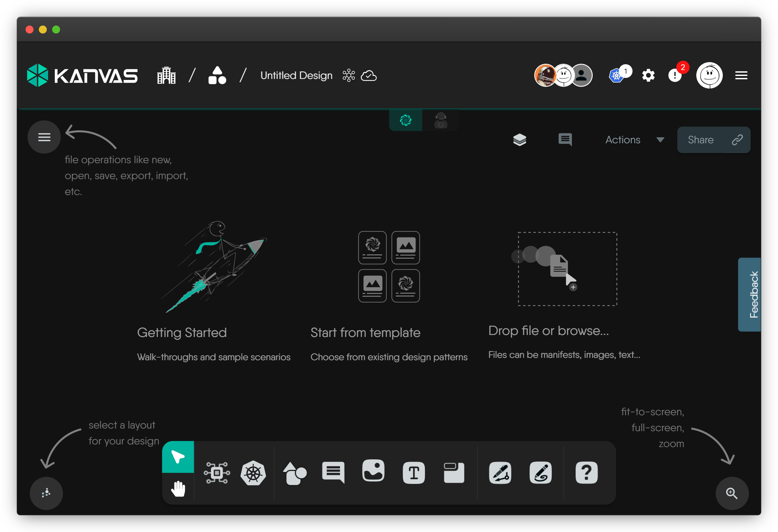Image resolution: width=778 pixels, height=532 pixels.
Task: Switch to the Designer mode tab
Action: [x=405, y=120]
